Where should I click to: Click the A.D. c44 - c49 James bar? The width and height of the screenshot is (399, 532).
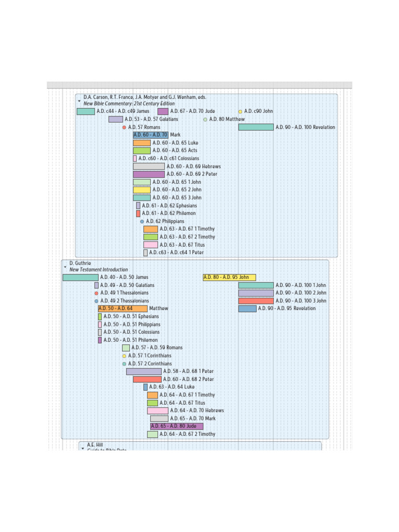pos(86,111)
